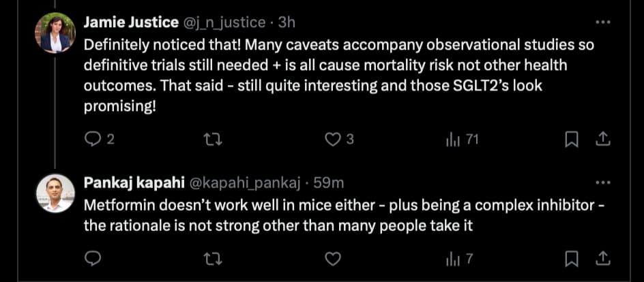The width and height of the screenshot is (644, 282).
Task: Repost Jamie Justice's tweet
Action: pyautogui.click(x=212, y=140)
